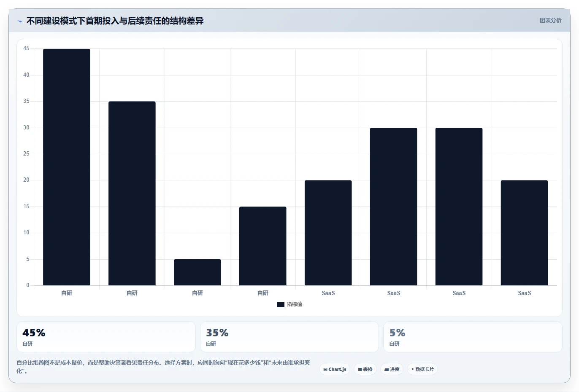Click the 自研 bar reaching 35

point(132,193)
